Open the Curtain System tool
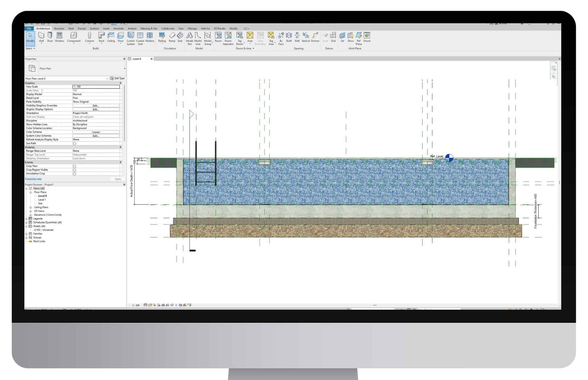588x380 pixels. pyautogui.click(x=131, y=37)
